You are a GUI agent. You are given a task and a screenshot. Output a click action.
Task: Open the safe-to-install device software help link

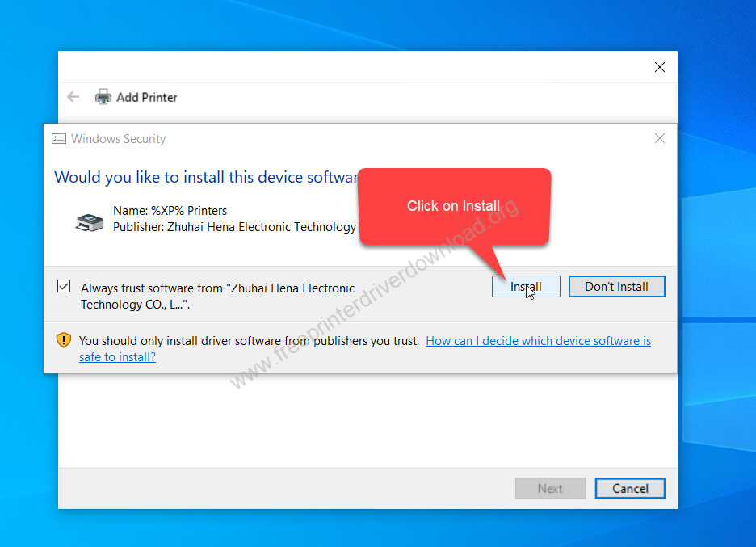[x=365, y=349]
